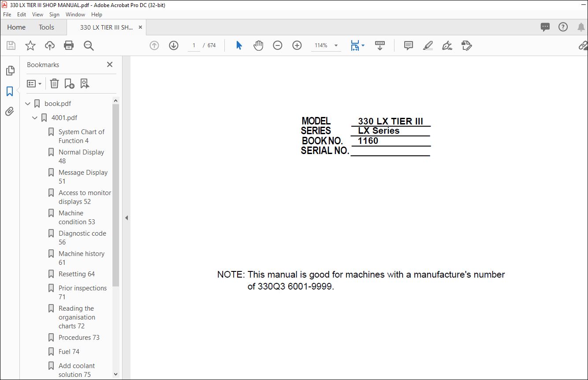Image resolution: width=588 pixels, height=380 pixels.
Task: Open the zoom level 114% dropdown
Action: click(336, 45)
